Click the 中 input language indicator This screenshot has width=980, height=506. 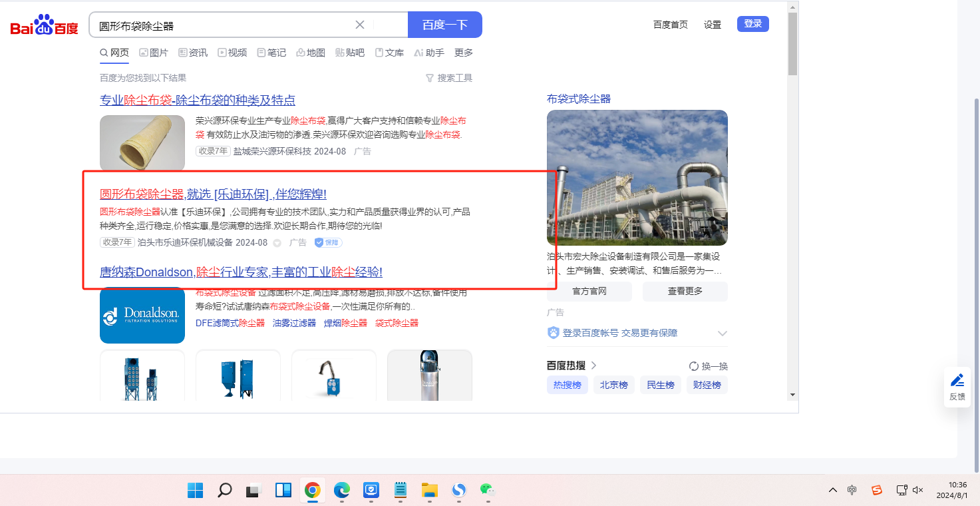(x=852, y=491)
